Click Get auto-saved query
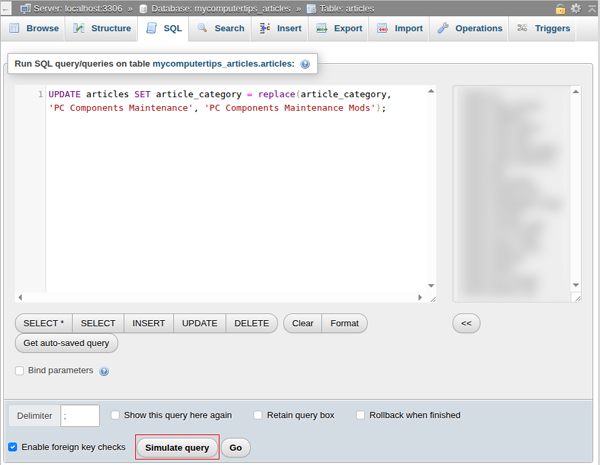This screenshot has width=600, height=465. pyautogui.click(x=66, y=343)
